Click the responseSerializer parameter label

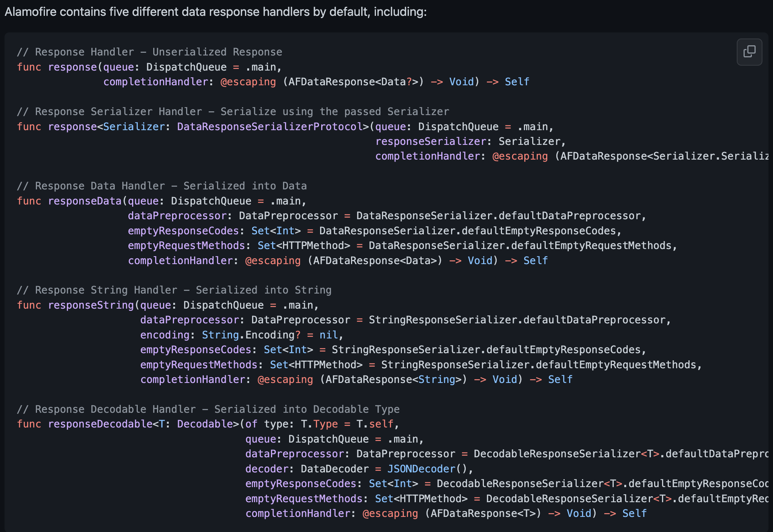(x=431, y=141)
